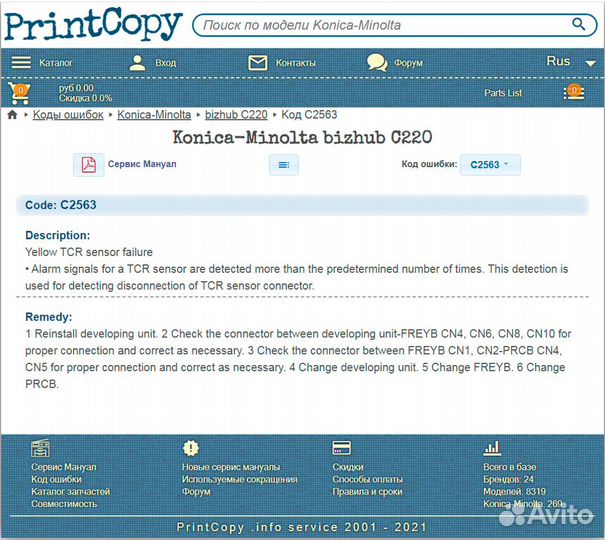Click the Всего в базе heading
Screen dimensions: 605x540
tap(509, 467)
